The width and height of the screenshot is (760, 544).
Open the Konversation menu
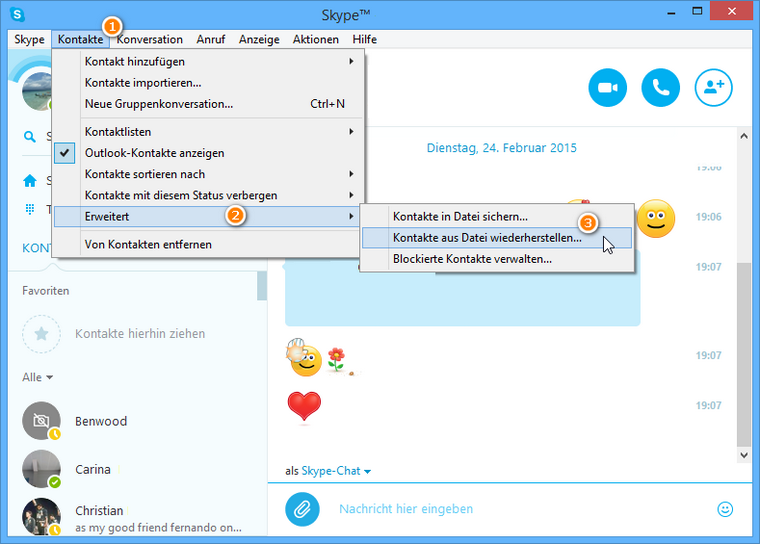point(150,39)
